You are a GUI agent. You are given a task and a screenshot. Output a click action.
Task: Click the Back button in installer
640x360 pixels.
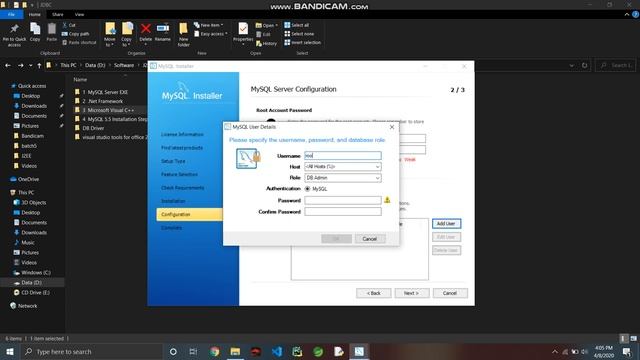click(x=373, y=293)
